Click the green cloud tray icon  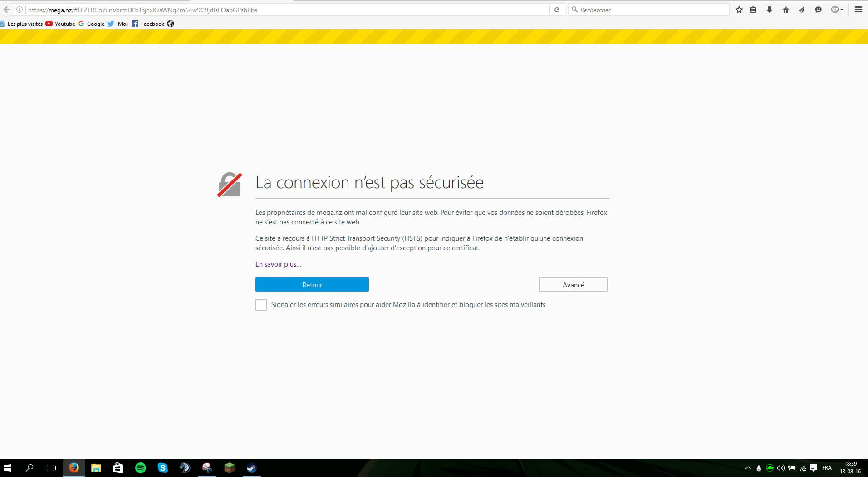770,468
